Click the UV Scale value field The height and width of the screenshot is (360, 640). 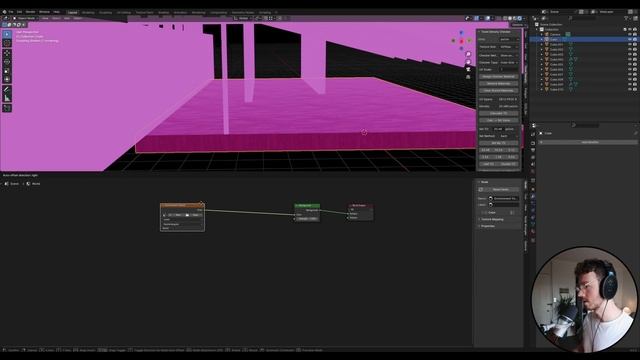[x=509, y=70]
